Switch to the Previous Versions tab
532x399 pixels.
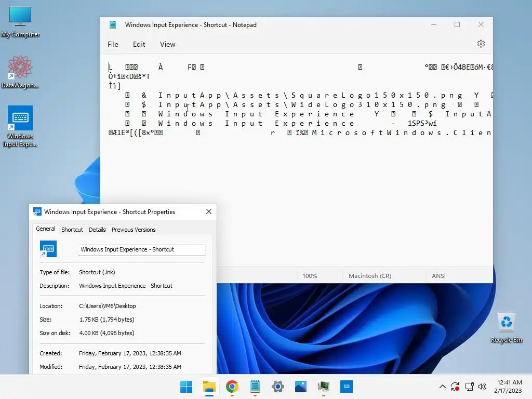pos(134,230)
